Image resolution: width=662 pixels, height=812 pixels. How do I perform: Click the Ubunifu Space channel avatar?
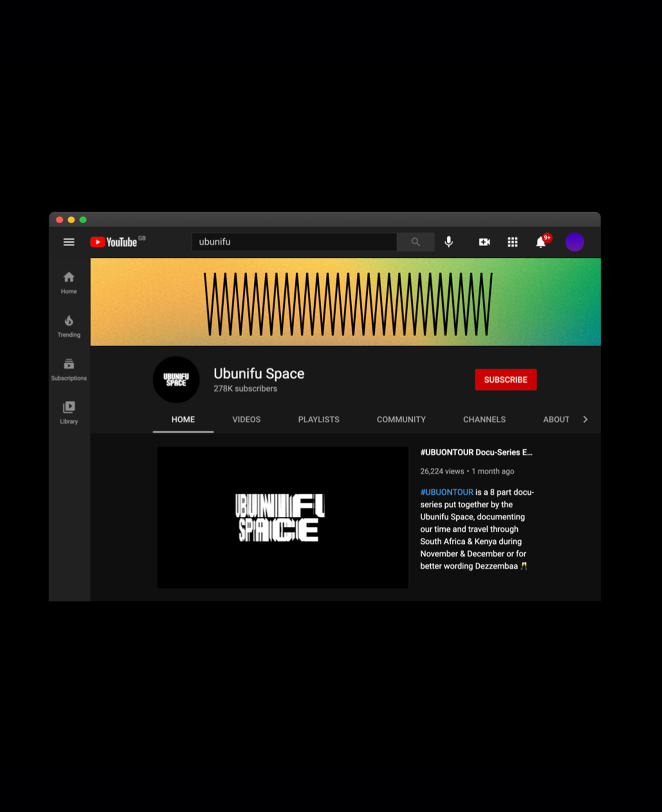pos(176,380)
